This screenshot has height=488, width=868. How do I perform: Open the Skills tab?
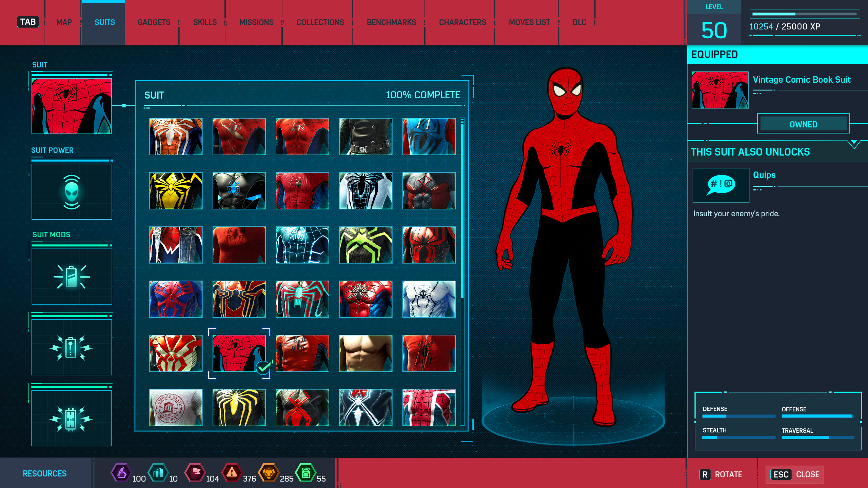(x=205, y=22)
